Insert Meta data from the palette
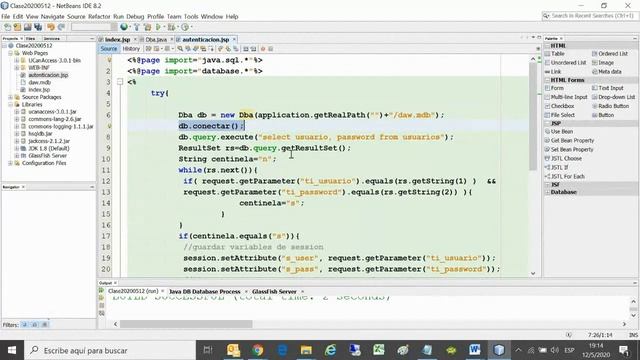Image resolution: width=640 pixels, height=360 pixels. [x=607, y=72]
